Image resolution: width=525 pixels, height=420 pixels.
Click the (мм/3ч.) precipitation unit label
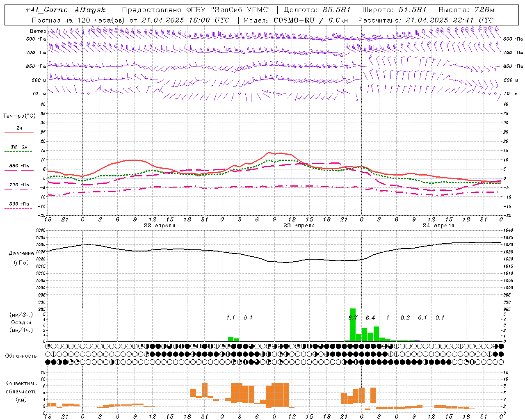21,315
